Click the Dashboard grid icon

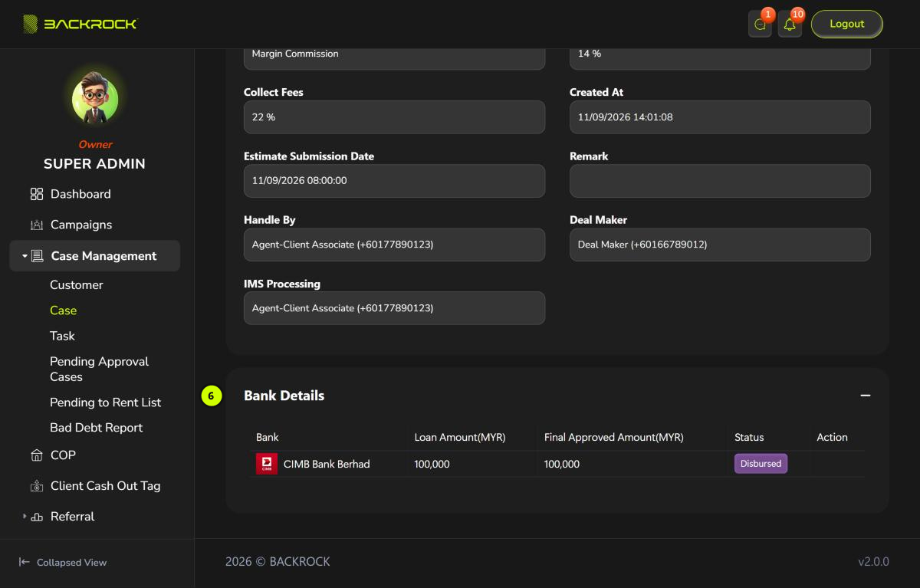pyautogui.click(x=37, y=194)
